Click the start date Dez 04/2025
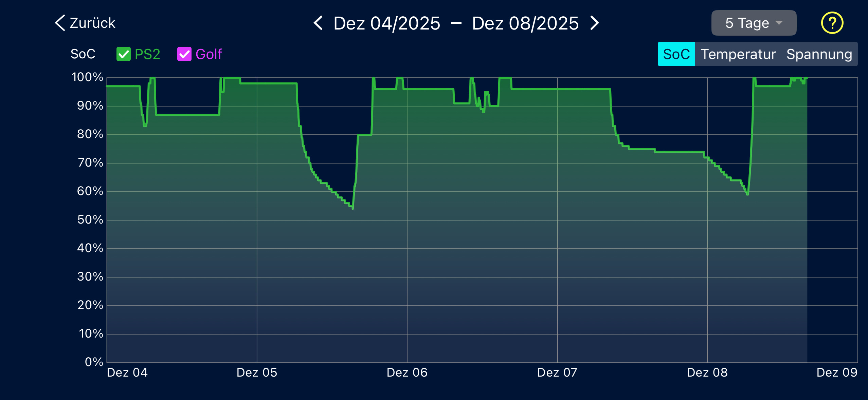 click(386, 23)
